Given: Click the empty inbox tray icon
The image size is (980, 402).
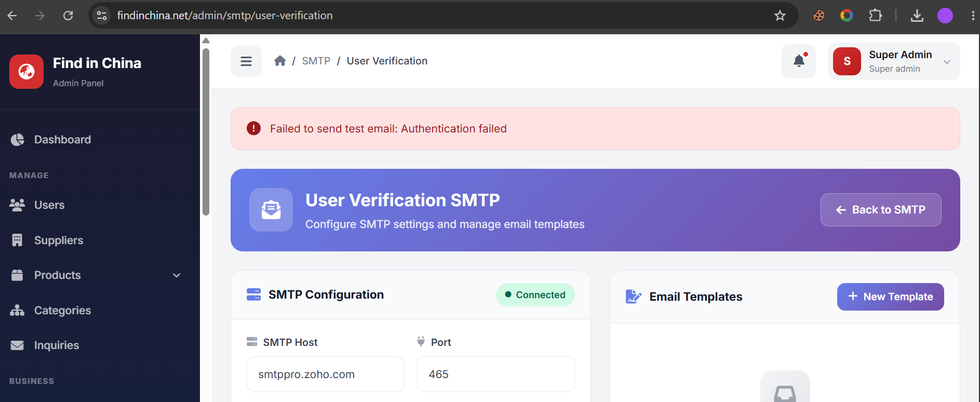Looking at the screenshot, I should tap(785, 393).
